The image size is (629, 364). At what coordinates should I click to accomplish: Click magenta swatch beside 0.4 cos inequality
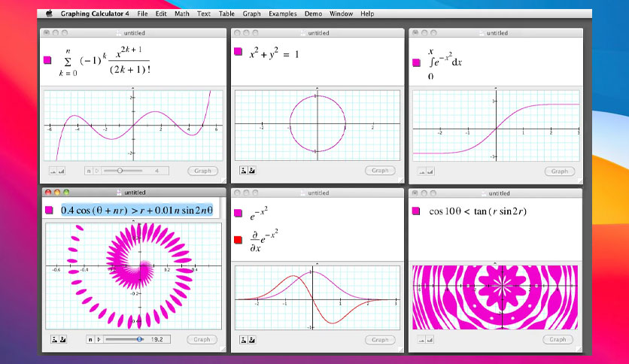(50, 210)
